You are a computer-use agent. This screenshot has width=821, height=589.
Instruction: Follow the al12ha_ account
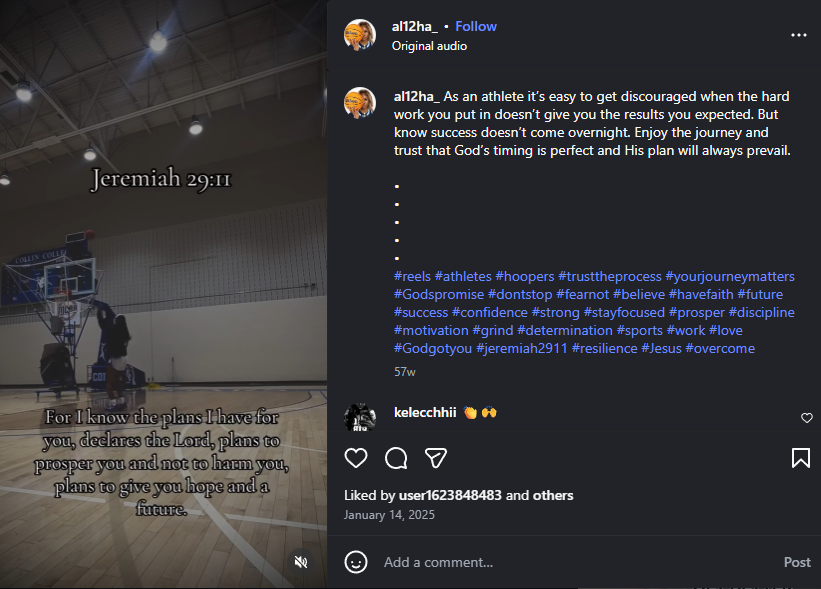(476, 27)
